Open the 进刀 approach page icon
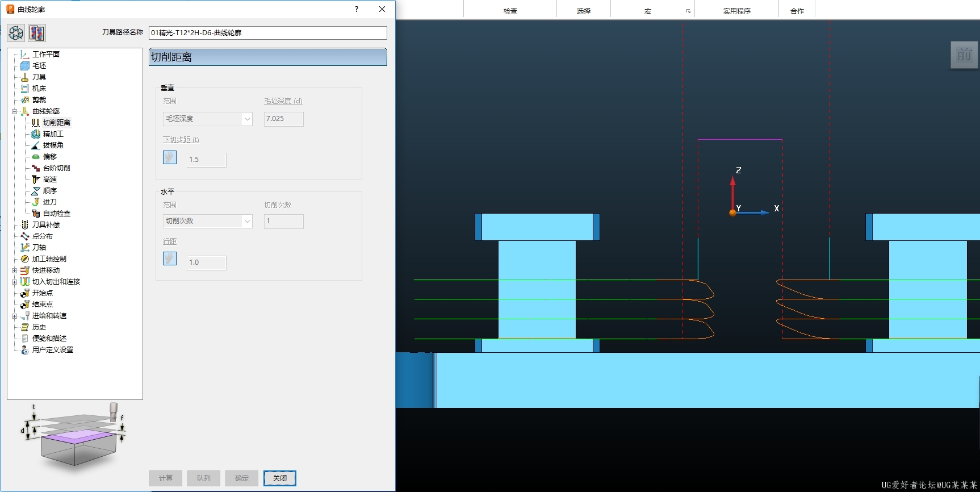The image size is (980, 492). tap(36, 202)
